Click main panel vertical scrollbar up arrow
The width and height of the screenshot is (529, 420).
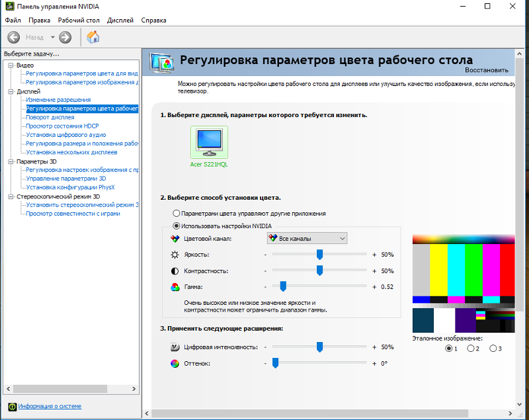[x=519, y=54]
